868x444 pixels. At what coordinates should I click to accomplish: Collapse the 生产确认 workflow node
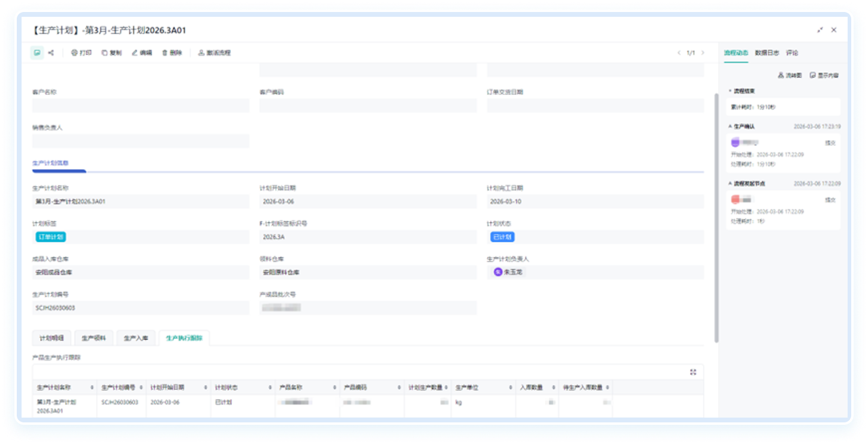point(730,127)
